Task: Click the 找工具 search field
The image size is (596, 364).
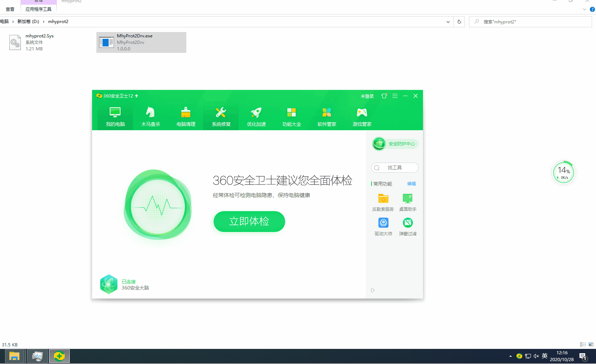Action: click(395, 168)
